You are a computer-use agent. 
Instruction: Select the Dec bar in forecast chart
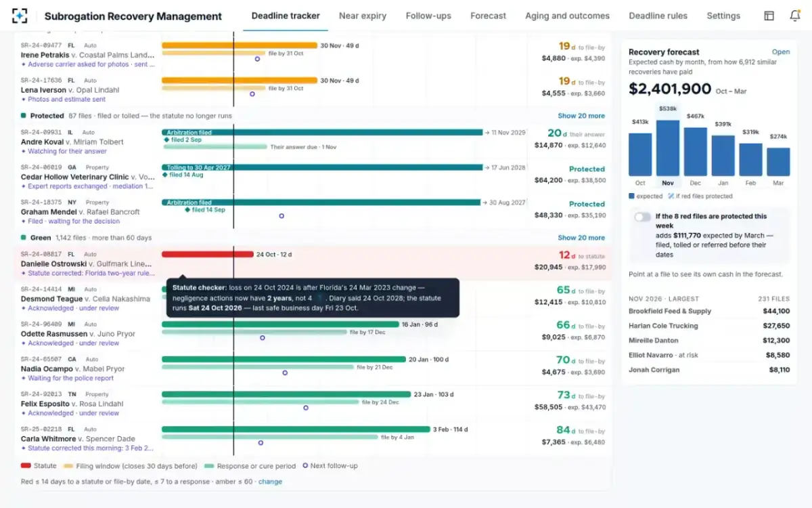pos(696,152)
